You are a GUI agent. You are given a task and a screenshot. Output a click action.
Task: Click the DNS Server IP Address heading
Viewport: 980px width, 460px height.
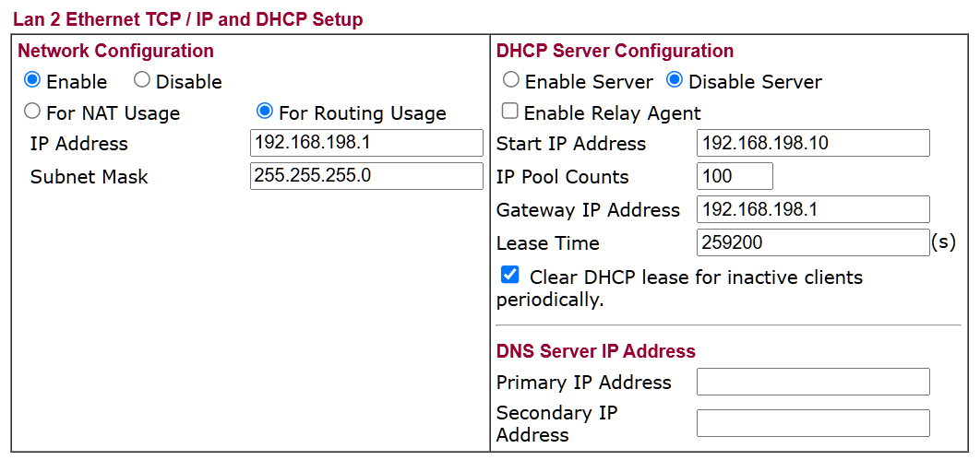595,351
